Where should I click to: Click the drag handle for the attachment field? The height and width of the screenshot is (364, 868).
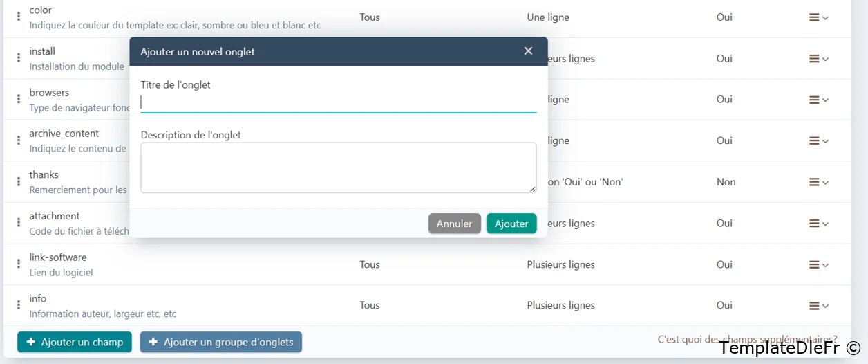point(19,223)
